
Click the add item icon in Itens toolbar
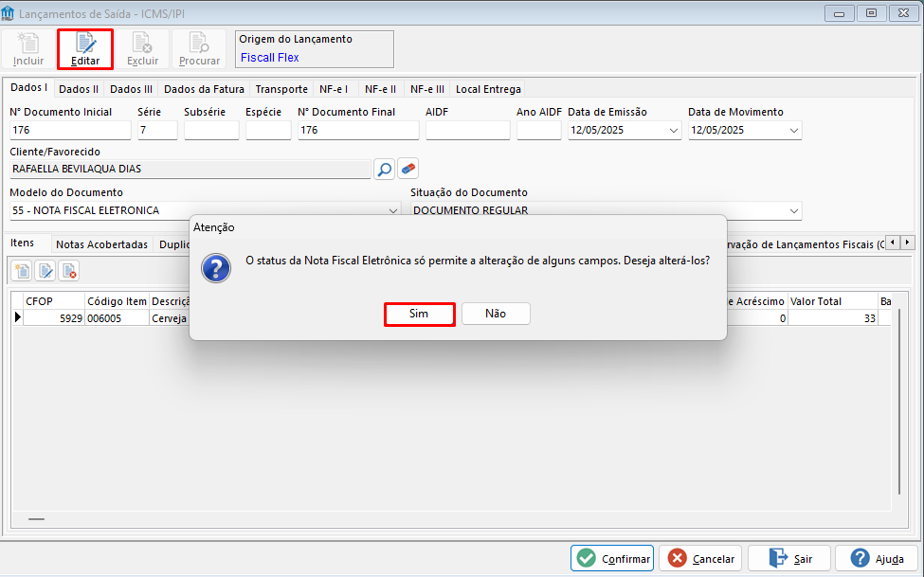(23, 271)
